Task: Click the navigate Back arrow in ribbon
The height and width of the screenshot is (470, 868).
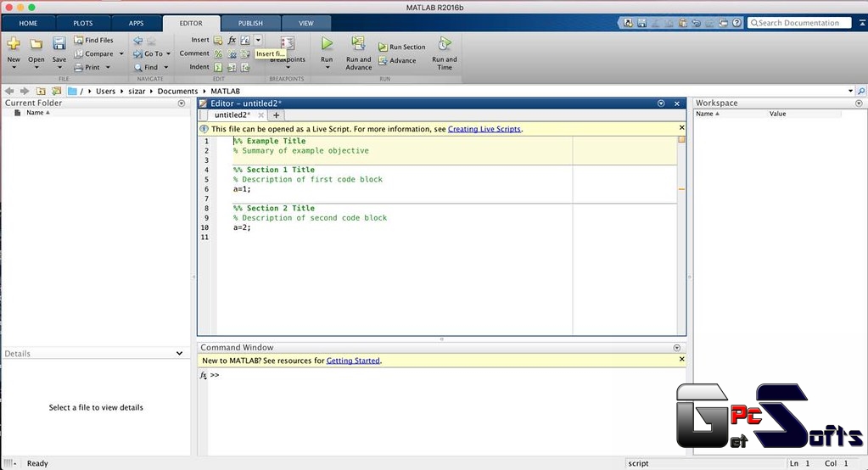Action: 137,41
